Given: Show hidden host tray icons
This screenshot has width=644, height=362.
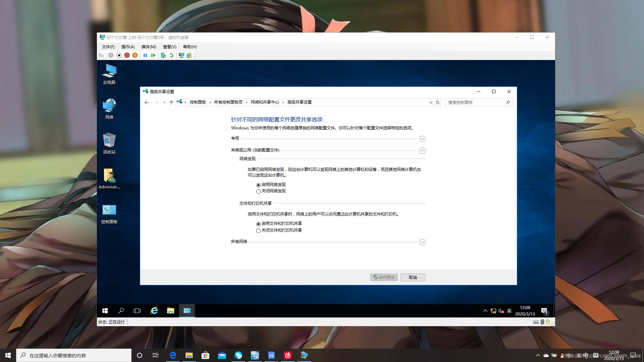Looking at the screenshot, I should point(538,355).
